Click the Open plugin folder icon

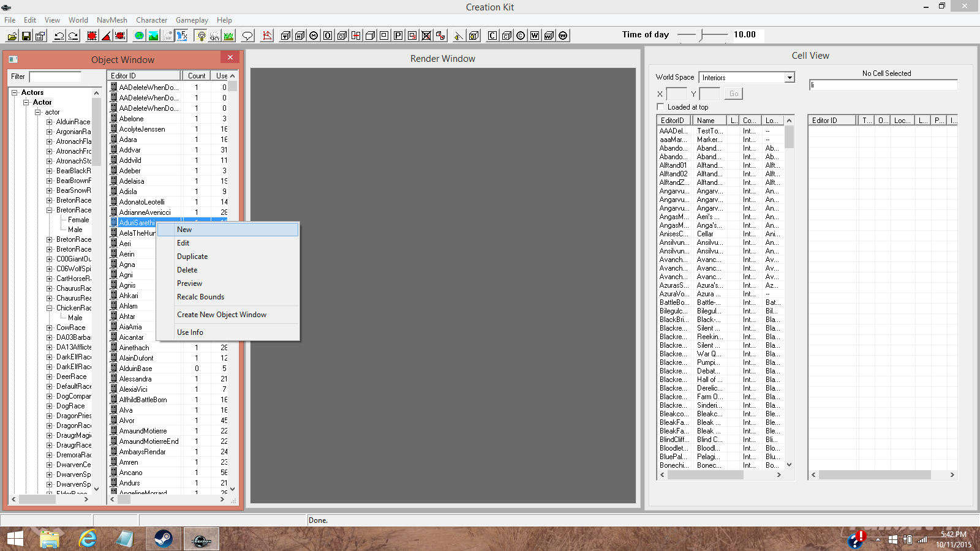click(12, 36)
